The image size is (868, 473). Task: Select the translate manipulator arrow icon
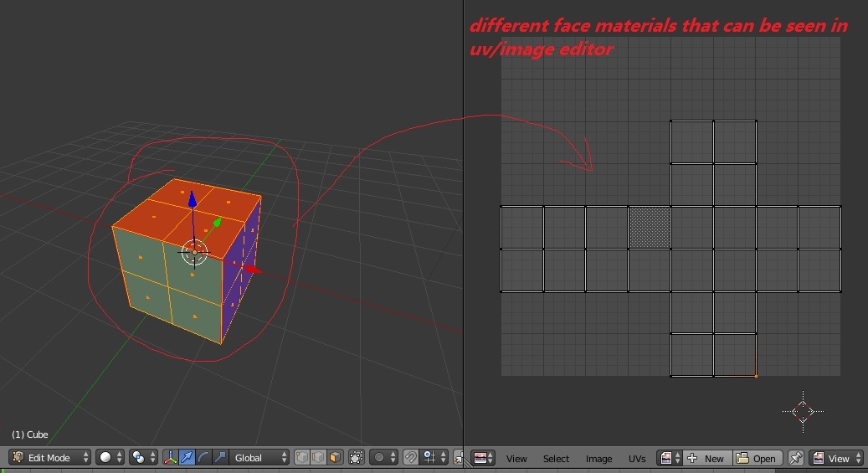[x=187, y=458]
